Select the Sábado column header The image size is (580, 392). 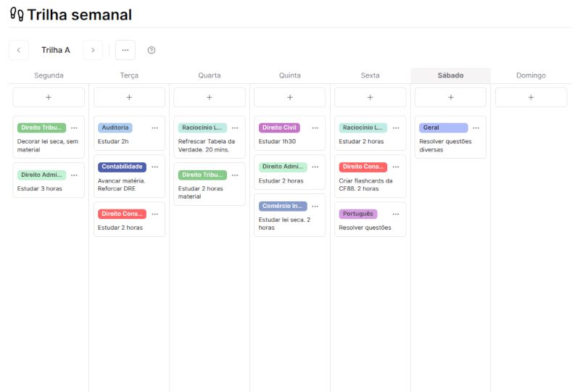450,75
